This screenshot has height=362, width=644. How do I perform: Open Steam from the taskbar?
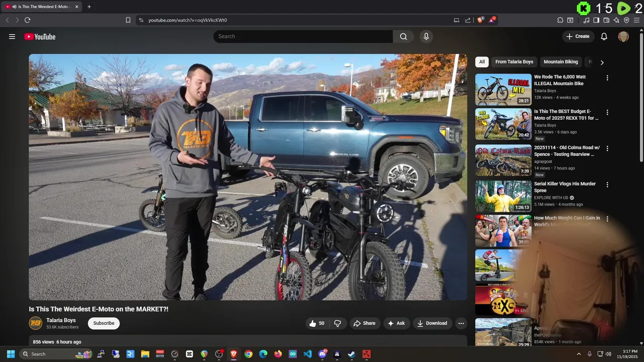[x=352, y=354]
